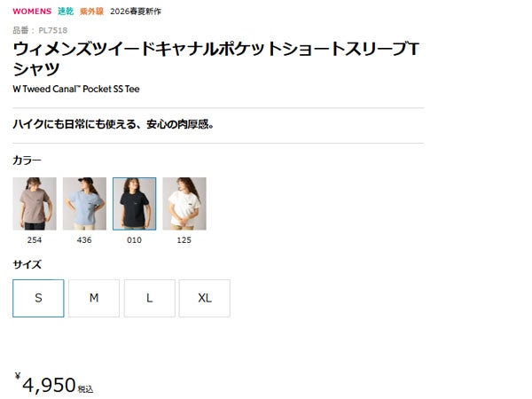This screenshot has width=532, height=399.
Task: Click the color code label 254
Action: tap(35, 240)
